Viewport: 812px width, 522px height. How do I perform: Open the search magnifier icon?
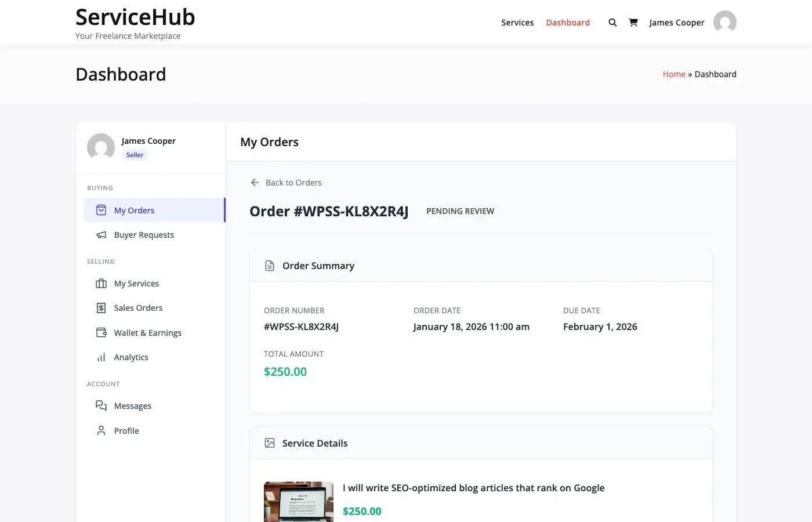612,22
